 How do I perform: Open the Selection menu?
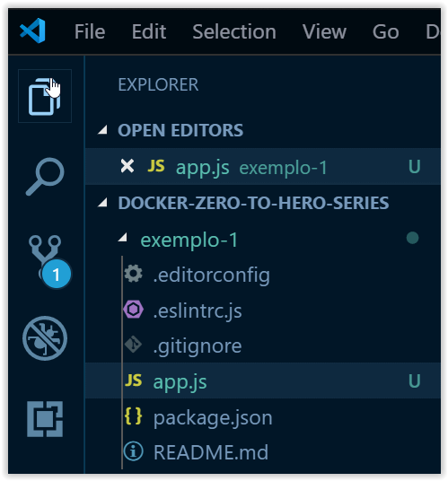(x=234, y=31)
